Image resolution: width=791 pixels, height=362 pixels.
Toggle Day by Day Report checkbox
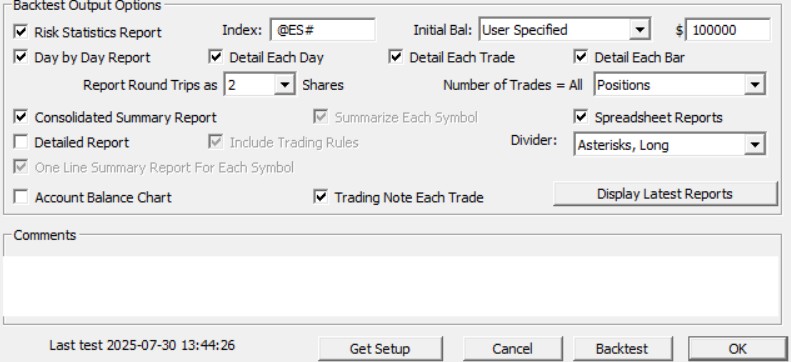point(21,56)
